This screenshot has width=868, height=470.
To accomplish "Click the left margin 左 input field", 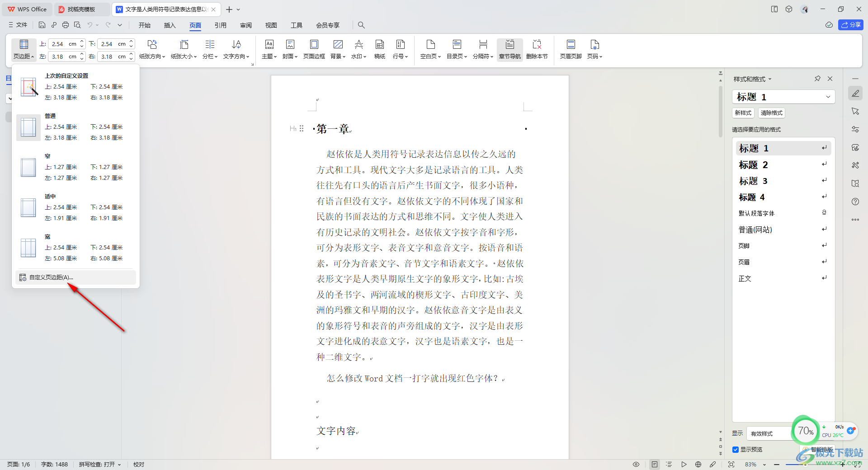I will pos(63,56).
